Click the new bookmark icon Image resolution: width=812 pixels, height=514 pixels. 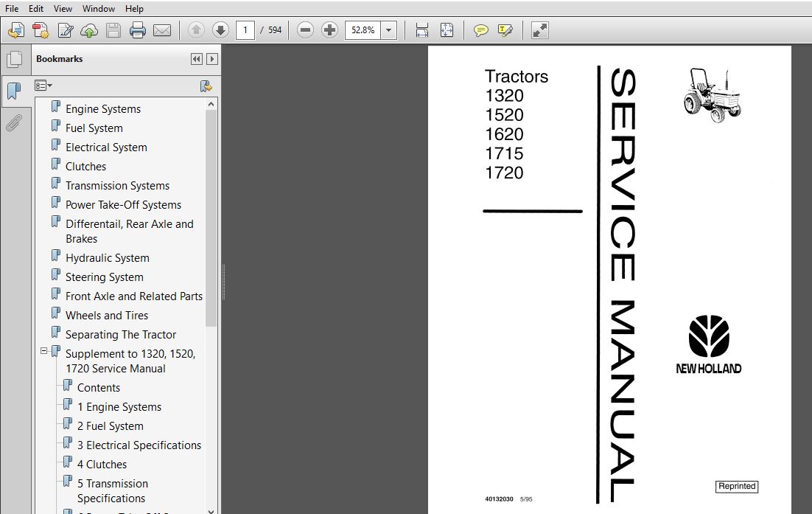point(206,86)
